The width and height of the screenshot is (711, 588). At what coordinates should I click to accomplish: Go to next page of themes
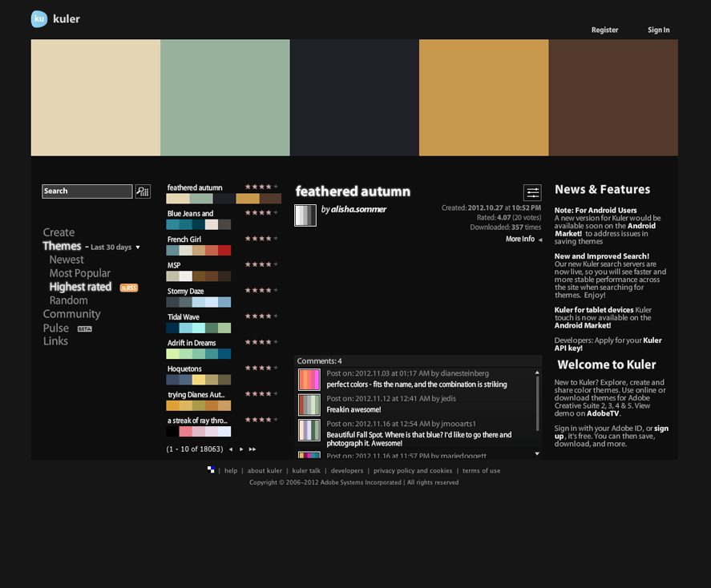[x=241, y=449]
